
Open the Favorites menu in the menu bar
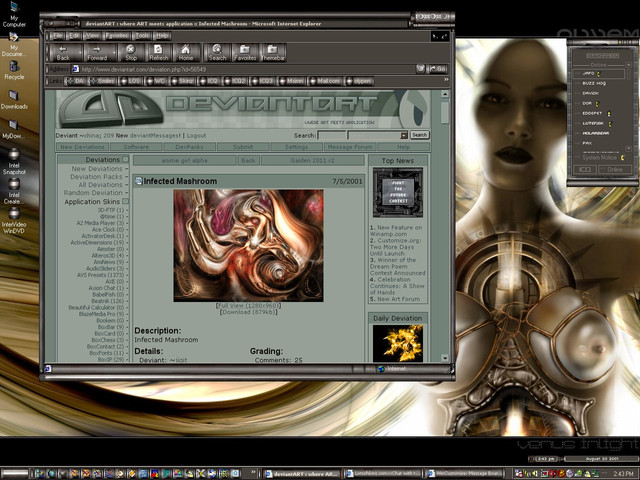(118, 35)
